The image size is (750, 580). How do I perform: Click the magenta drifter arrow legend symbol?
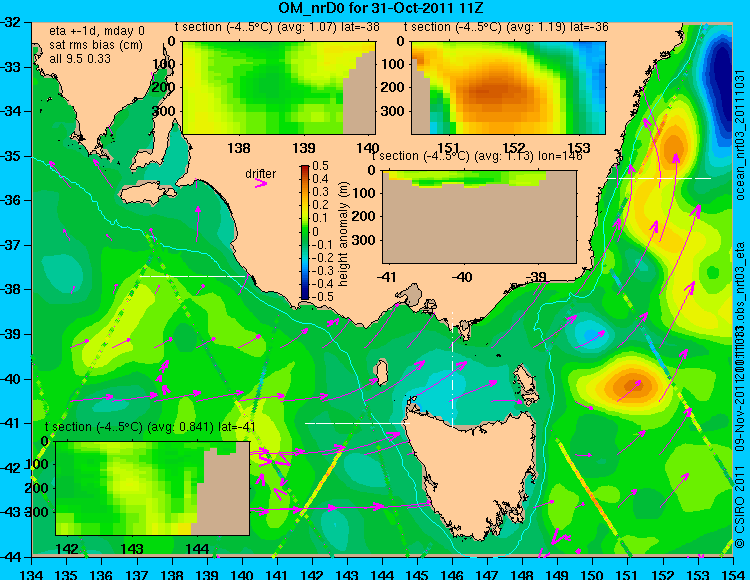tap(261, 184)
